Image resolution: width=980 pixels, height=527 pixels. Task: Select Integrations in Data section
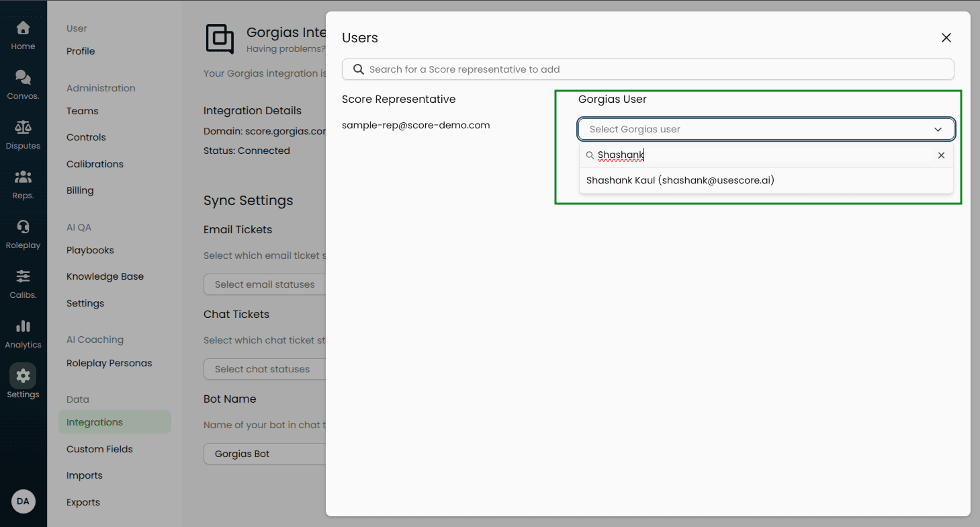pos(115,422)
